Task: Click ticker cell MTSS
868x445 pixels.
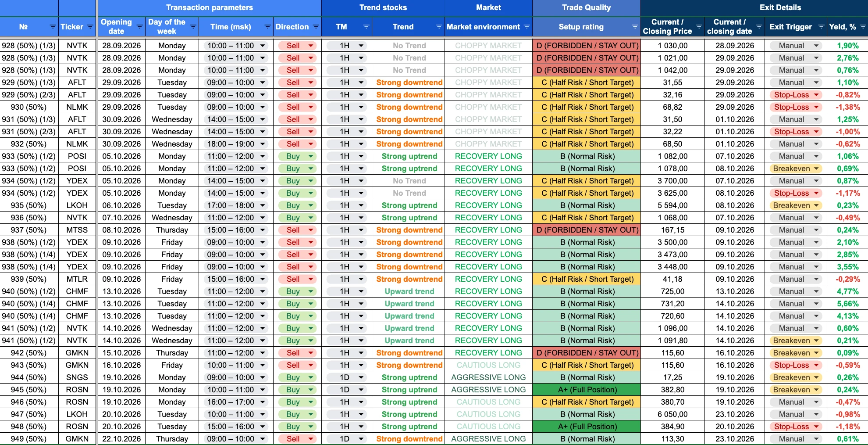Action: click(77, 230)
